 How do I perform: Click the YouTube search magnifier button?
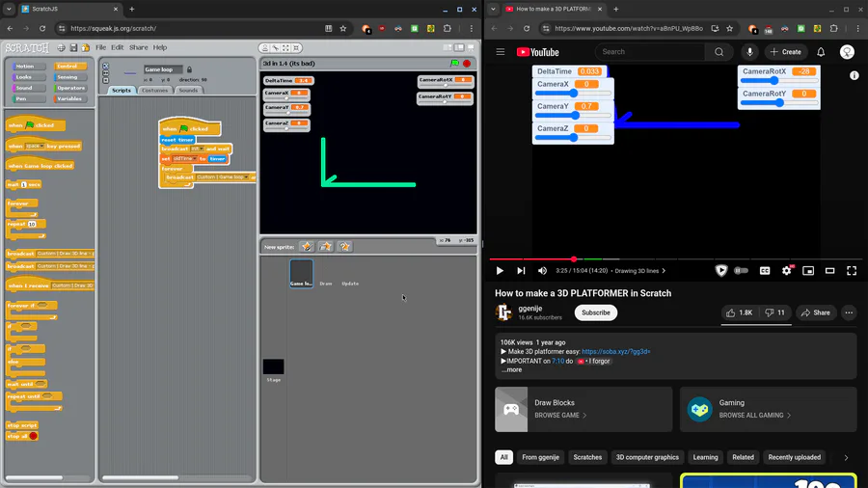tap(719, 52)
